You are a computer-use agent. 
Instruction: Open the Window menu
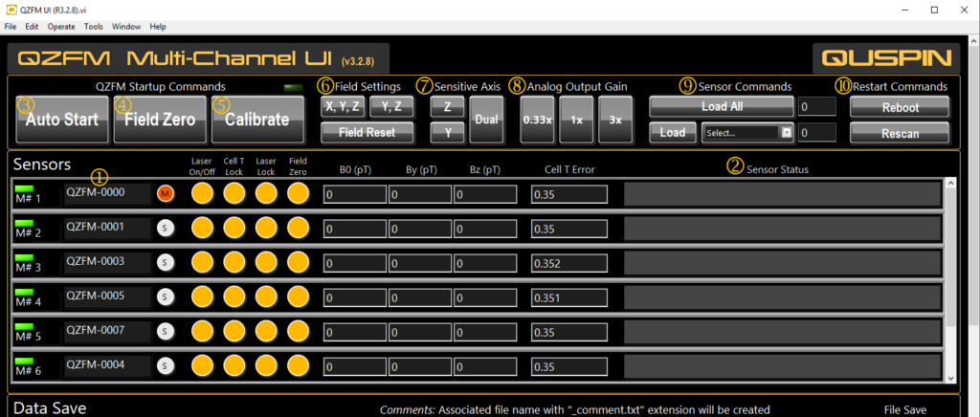tap(126, 27)
